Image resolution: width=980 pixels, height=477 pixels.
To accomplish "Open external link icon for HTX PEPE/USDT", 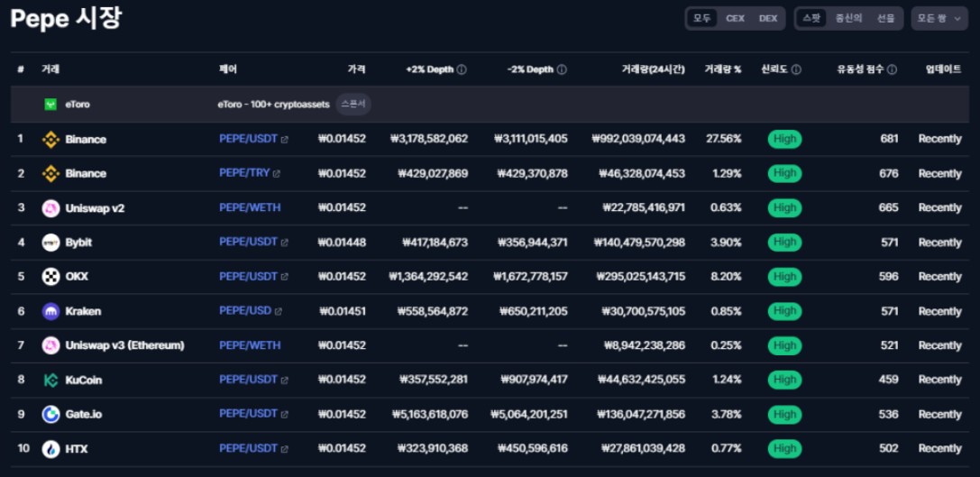I will tap(284, 449).
